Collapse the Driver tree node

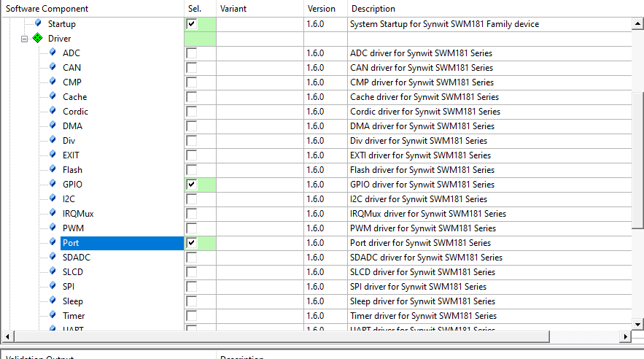point(25,39)
